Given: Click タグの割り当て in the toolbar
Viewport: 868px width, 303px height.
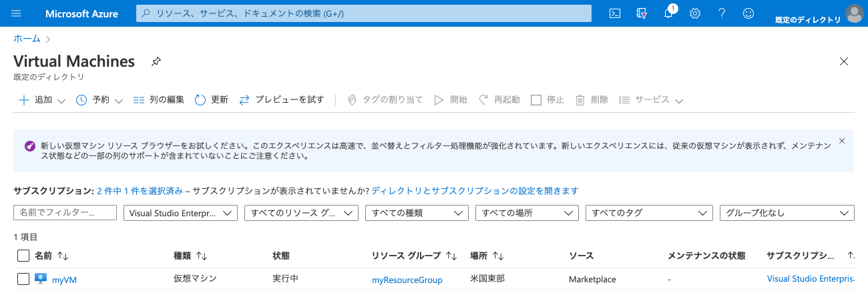Looking at the screenshot, I should click(x=385, y=100).
